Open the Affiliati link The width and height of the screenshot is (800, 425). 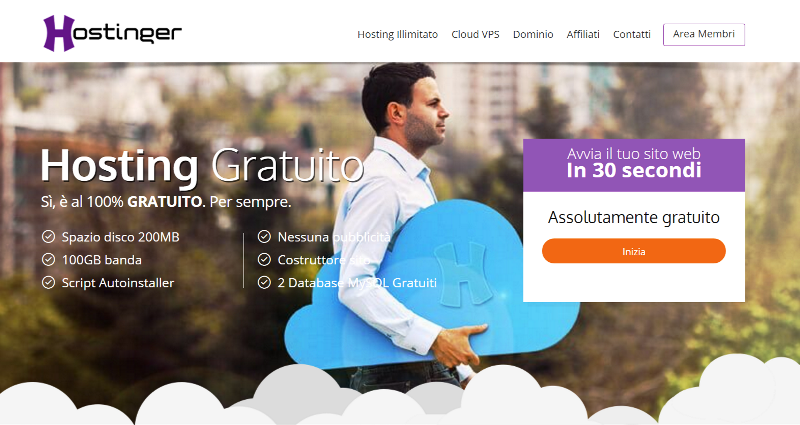pyautogui.click(x=583, y=34)
